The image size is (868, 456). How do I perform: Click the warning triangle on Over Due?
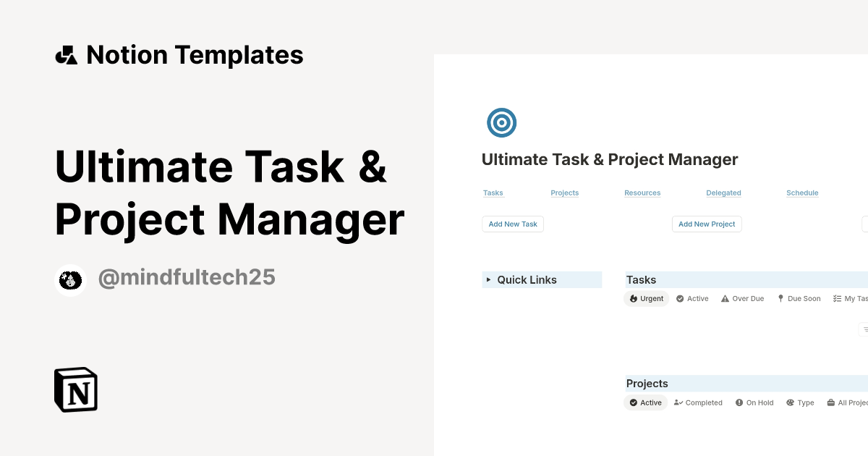pyautogui.click(x=724, y=298)
